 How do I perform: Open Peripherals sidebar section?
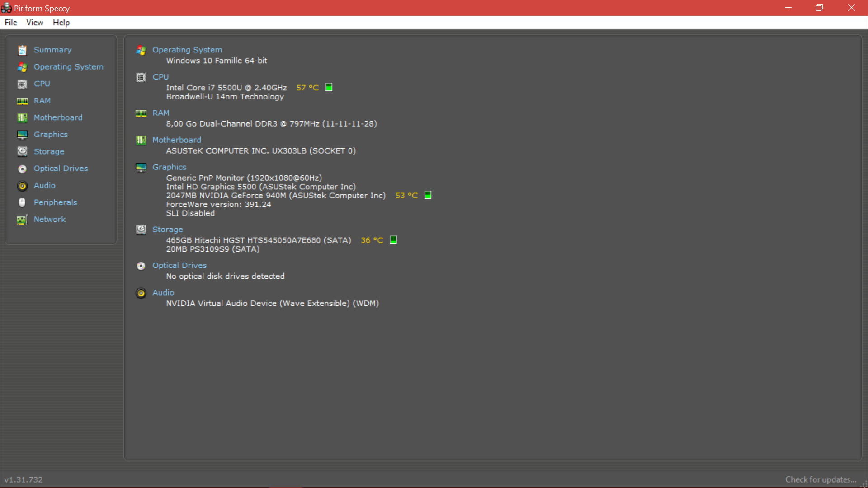click(56, 202)
